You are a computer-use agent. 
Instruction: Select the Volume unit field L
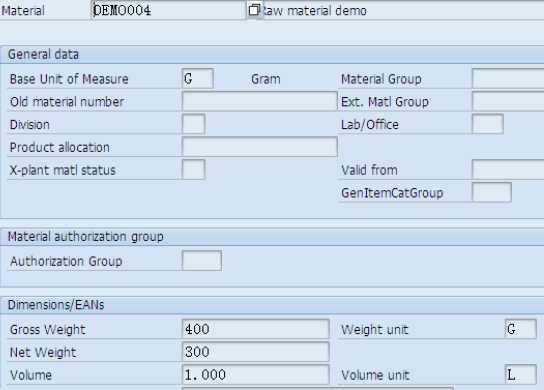click(520, 375)
